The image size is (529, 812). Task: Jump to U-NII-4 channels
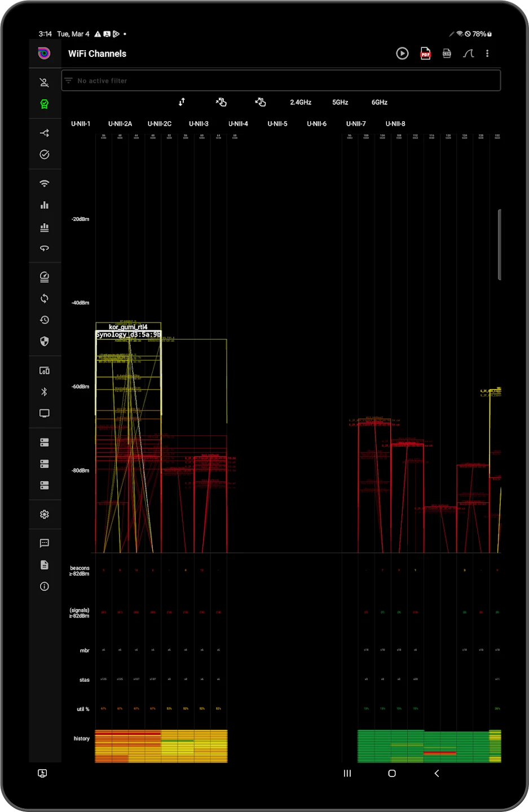tap(238, 124)
